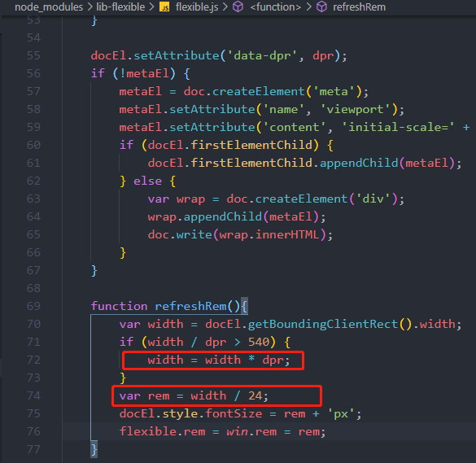The width and height of the screenshot is (476, 463).
Task: Open lib-flexible breadcrumb segment
Action: [120, 7]
